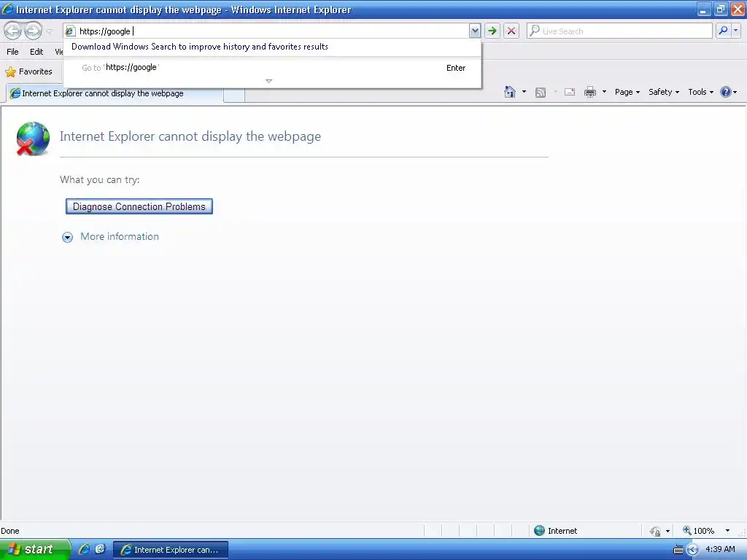This screenshot has width=747, height=560.
Task: Click the Internet security zone indicator
Action: 555,531
